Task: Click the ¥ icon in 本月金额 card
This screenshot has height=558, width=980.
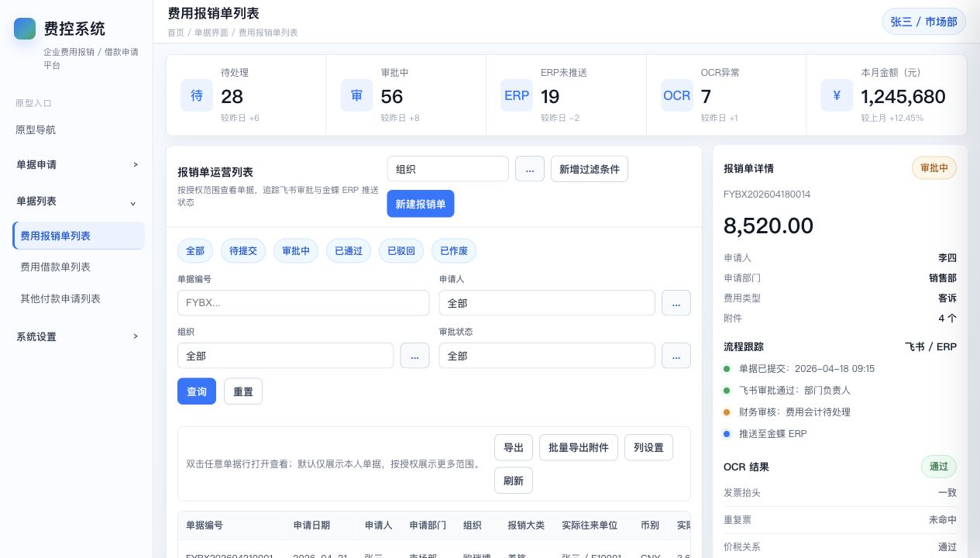Action: coord(837,95)
